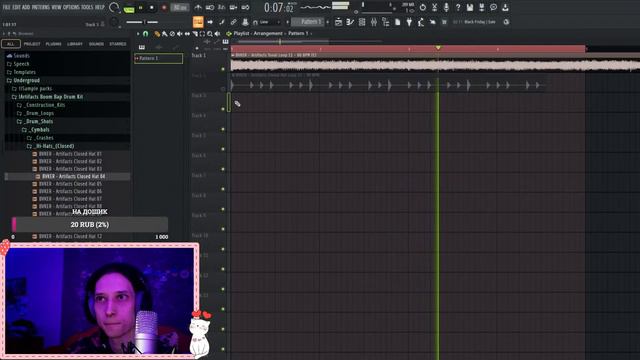
Task: Click the tempo display
Action: coord(180,8)
